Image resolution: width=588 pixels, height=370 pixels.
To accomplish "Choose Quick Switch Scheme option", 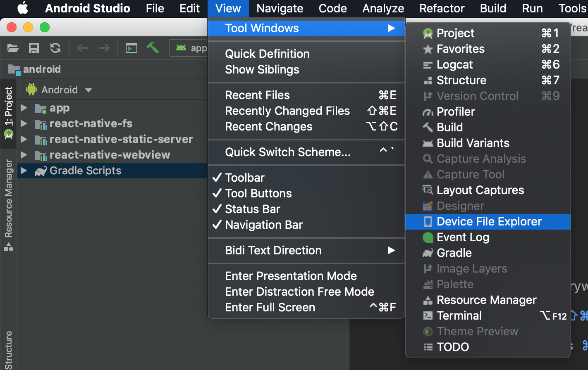I will [x=306, y=152].
